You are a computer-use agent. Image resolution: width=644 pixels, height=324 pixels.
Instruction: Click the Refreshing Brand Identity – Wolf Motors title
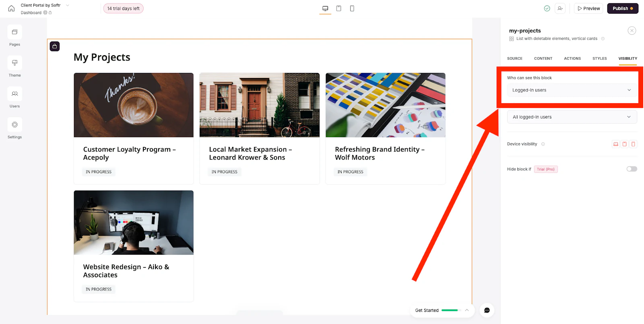coord(380,154)
